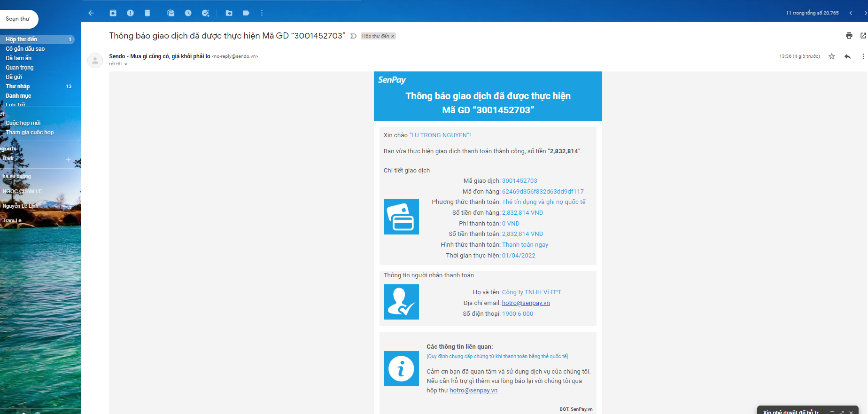Click the SenPay logo in the email header
Image resolution: width=868 pixels, height=414 pixels.
(392, 80)
